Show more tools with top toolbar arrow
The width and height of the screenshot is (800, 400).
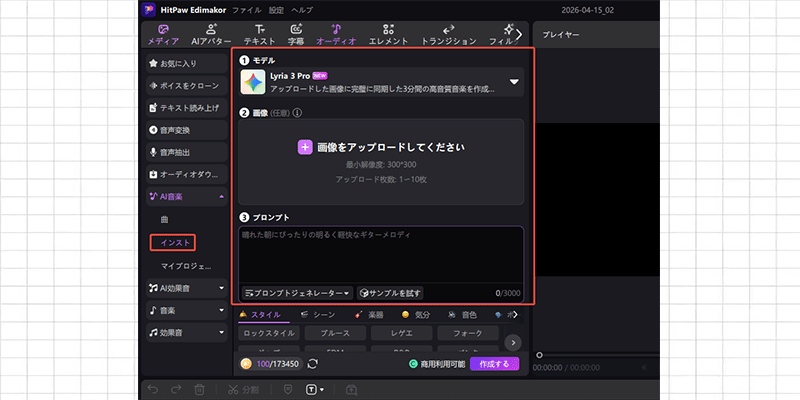tap(519, 35)
